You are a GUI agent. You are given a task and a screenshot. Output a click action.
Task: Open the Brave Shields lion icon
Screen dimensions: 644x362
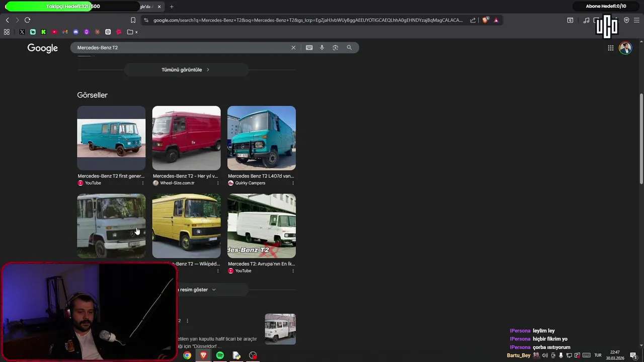point(485,20)
